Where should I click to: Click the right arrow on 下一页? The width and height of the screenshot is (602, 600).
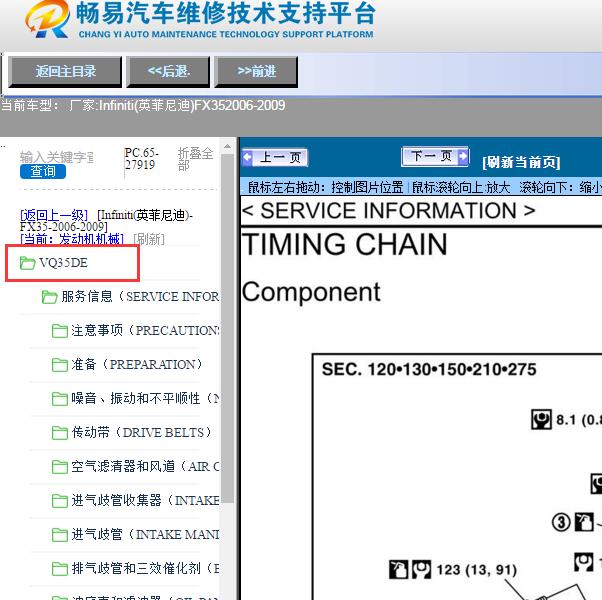pyautogui.click(x=463, y=156)
